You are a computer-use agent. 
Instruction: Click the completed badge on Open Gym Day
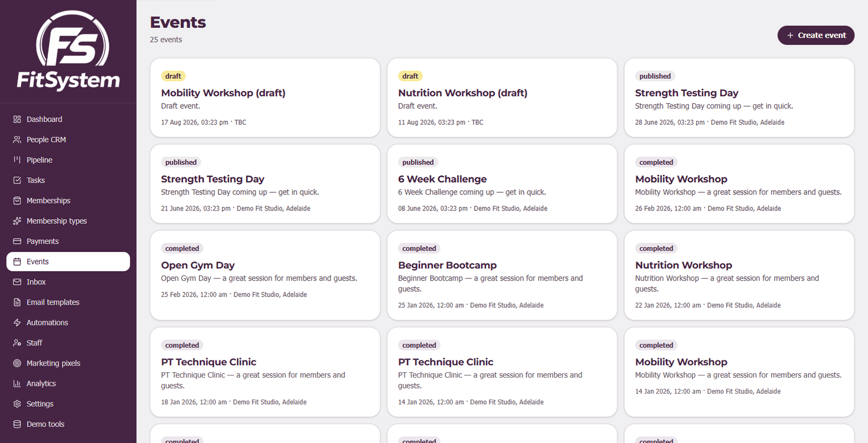182,249
